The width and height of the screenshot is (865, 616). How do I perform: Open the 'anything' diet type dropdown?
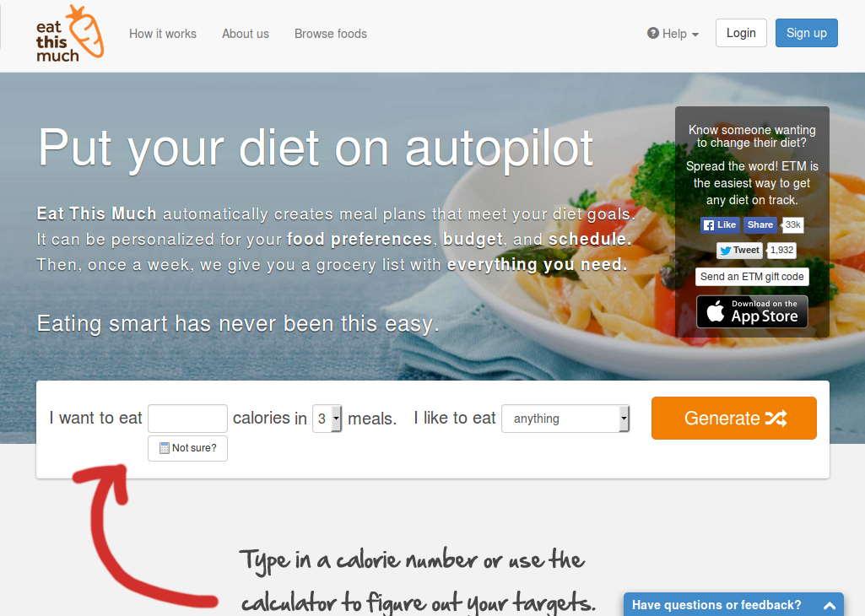coord(565,419)
